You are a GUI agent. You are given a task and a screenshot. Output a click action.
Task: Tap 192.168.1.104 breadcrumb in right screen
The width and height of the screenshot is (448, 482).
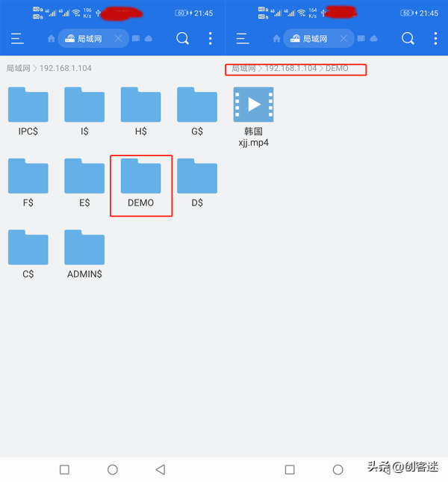click(x=290, y=68)
